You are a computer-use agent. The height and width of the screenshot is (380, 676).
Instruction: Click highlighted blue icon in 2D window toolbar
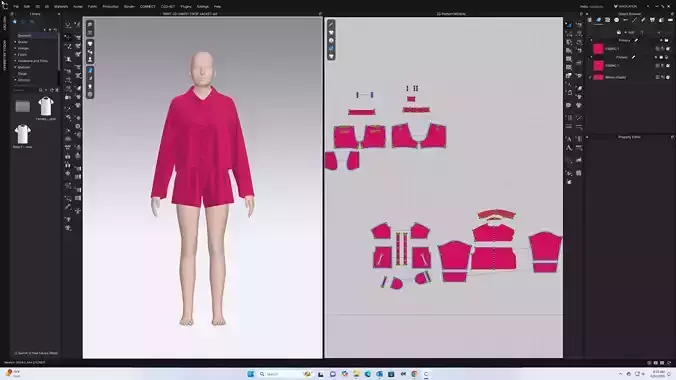tap(331, 48)
